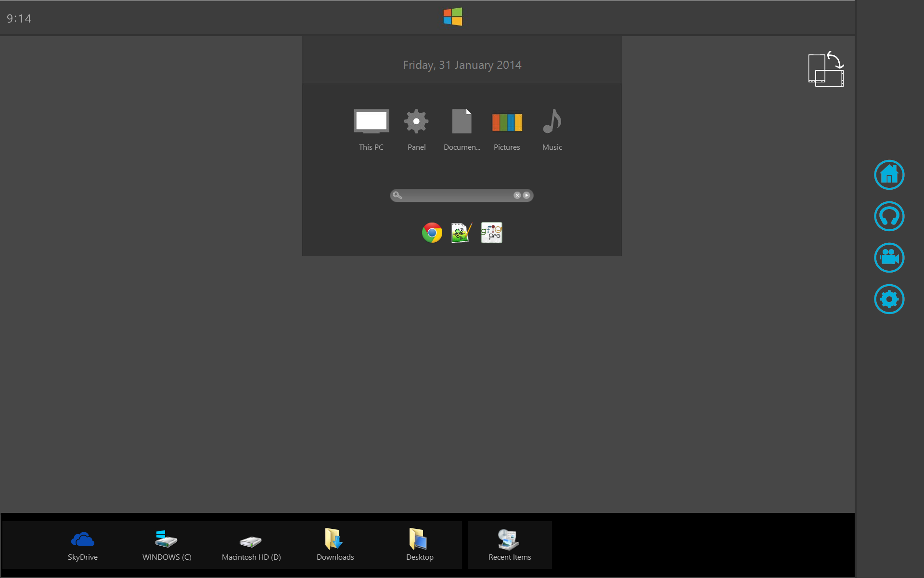
Task: Click the Windows logo at top
Action: [452, 17]
